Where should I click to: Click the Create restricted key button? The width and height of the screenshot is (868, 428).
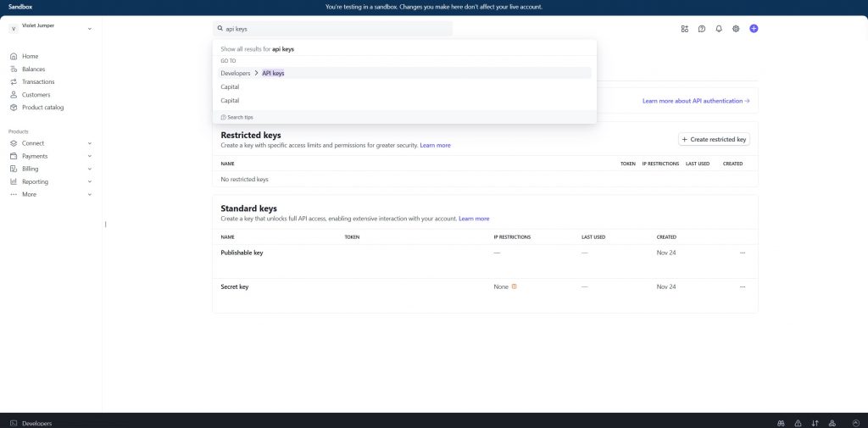pos(714,139)
